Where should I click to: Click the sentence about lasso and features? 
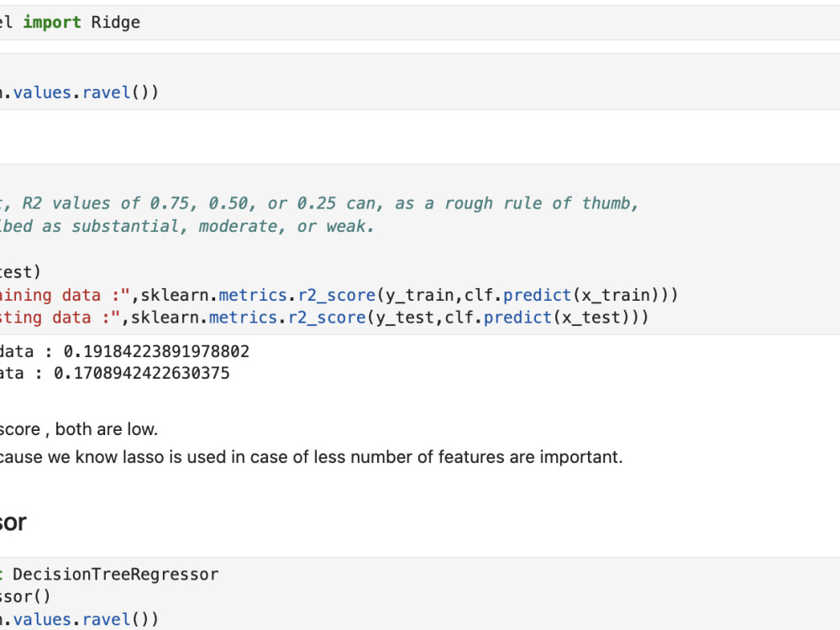pos(312,457)
